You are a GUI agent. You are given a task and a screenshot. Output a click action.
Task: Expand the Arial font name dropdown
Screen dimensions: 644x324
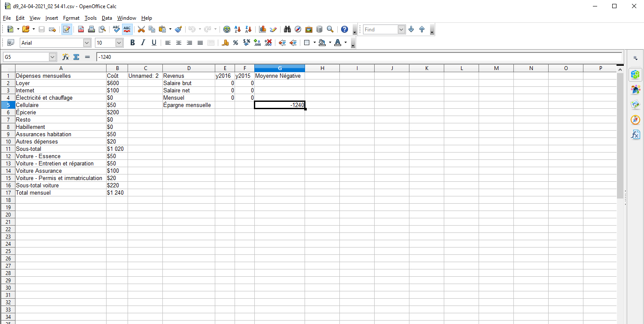point(87,43)
